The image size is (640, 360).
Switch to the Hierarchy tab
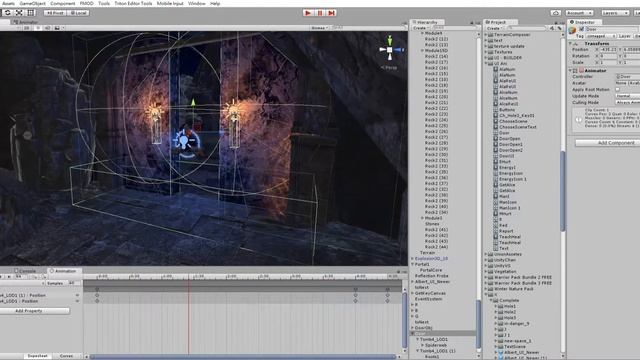point(427,22)
